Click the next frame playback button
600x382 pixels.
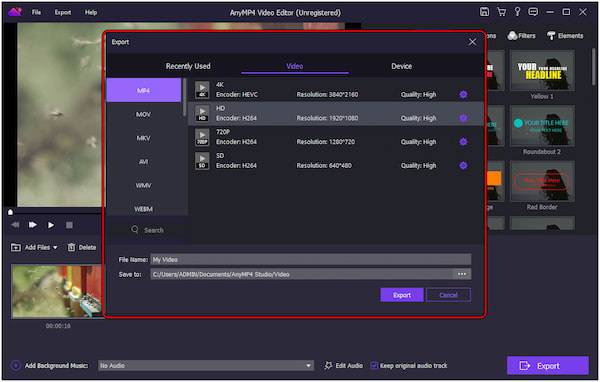[x=33, y=225]
